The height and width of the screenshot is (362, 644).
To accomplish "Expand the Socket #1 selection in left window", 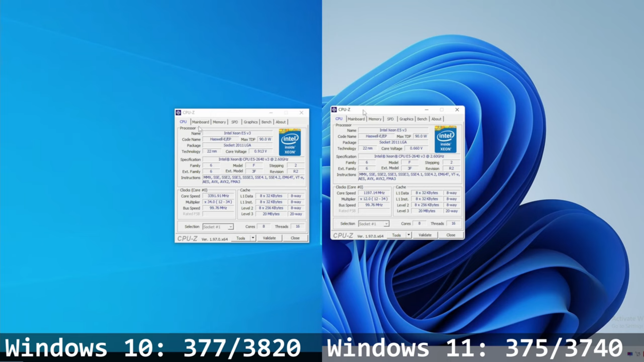I will 230,227.
